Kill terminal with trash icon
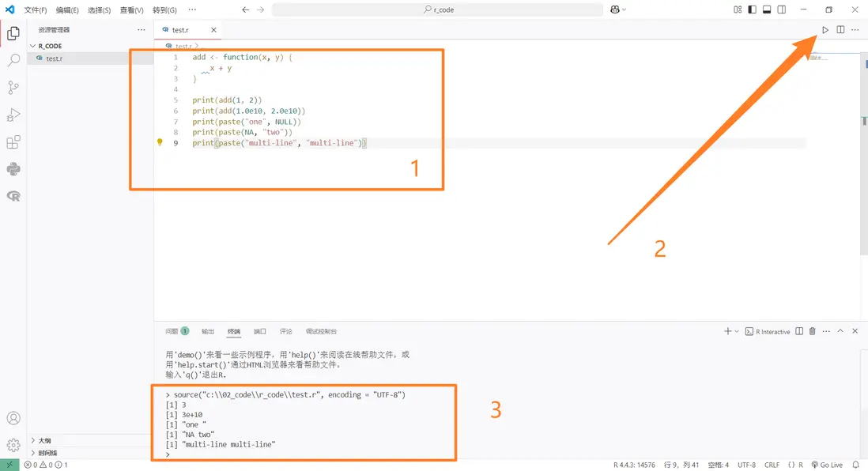This screenshot has width=868, height=471. [812, 331]
